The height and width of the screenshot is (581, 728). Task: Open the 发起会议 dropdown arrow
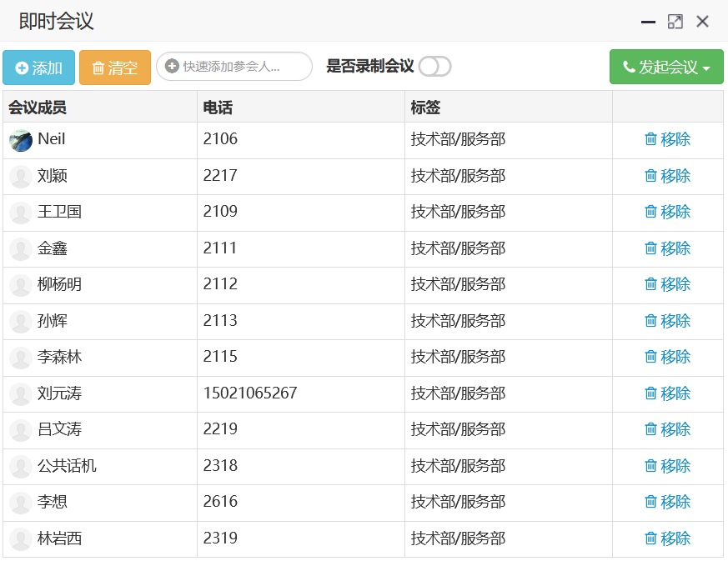click(706, 68)
